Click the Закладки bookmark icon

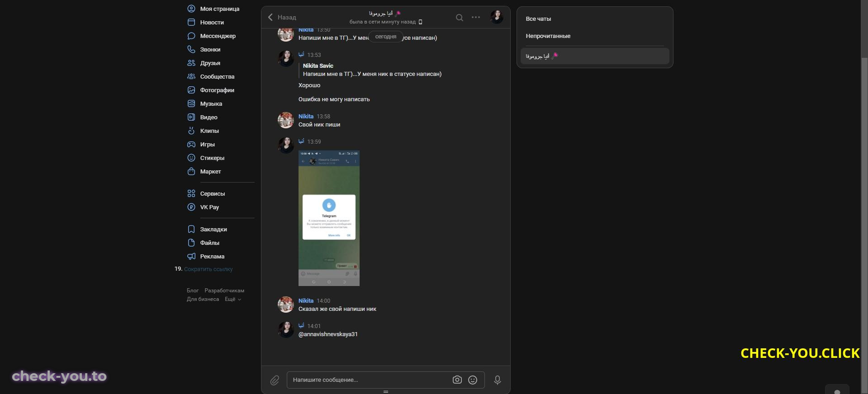coord(191,229)
